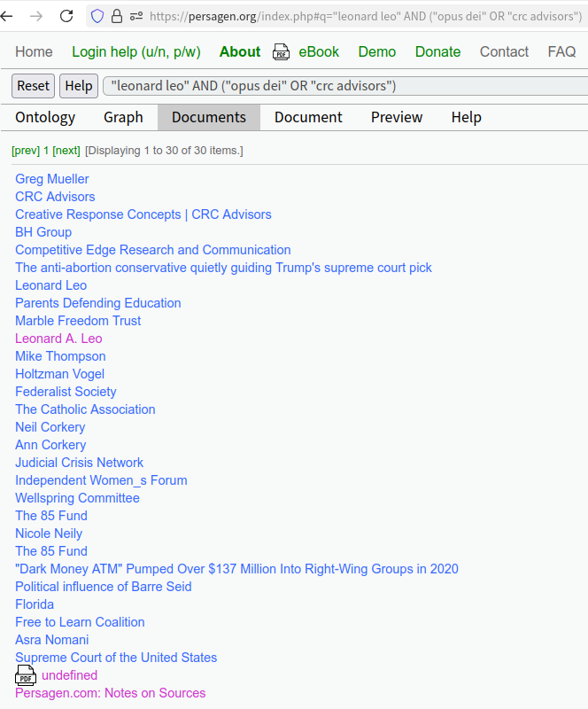Open Competitive Edge Research and Communication
588x709 pixels.
(153, 250)
